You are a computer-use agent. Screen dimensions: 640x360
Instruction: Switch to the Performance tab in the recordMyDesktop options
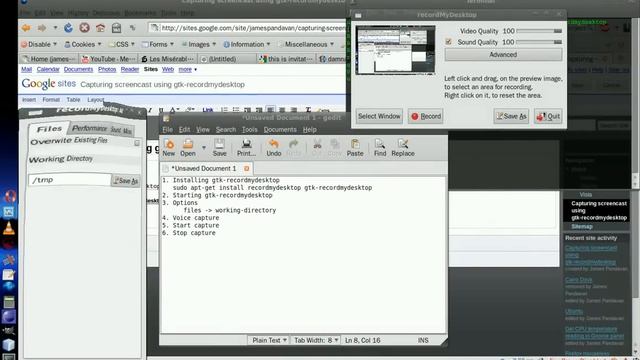click(x=89, y=128)
